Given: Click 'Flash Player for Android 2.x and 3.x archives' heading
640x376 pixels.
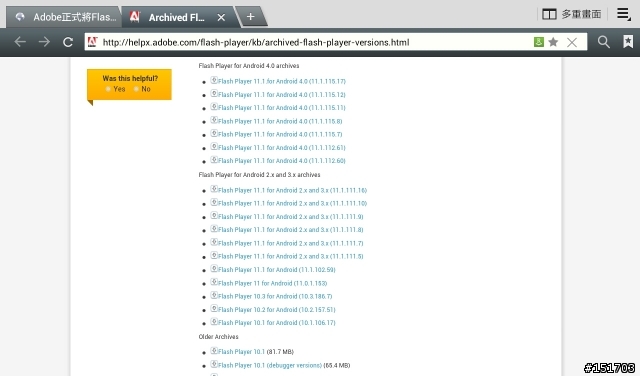Looking at the screenshot, I should click(259, 175).
